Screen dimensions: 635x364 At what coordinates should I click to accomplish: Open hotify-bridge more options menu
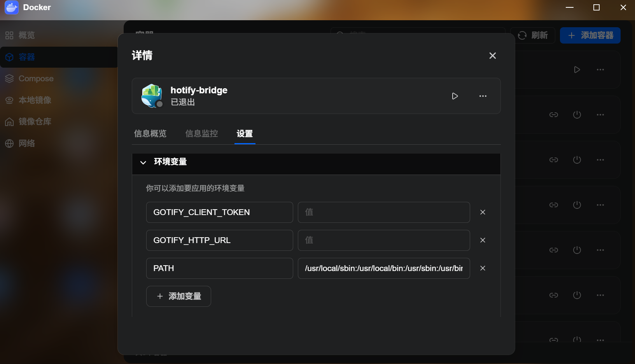(x=483, y=96)
